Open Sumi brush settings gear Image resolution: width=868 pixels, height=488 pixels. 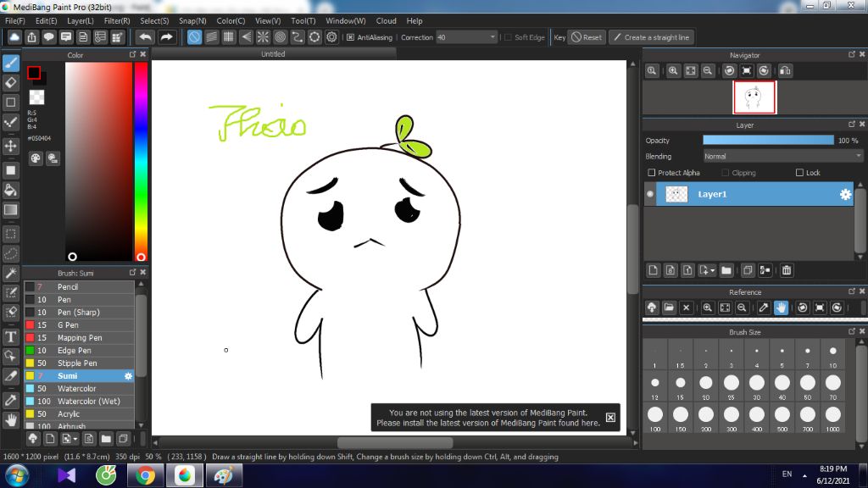coord(129,375)
